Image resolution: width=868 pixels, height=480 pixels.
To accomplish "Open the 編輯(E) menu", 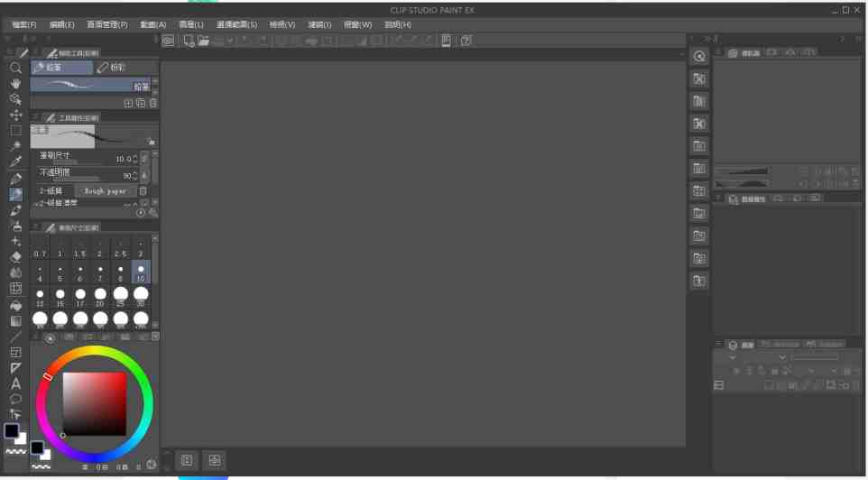I will [x=62, y=25].
